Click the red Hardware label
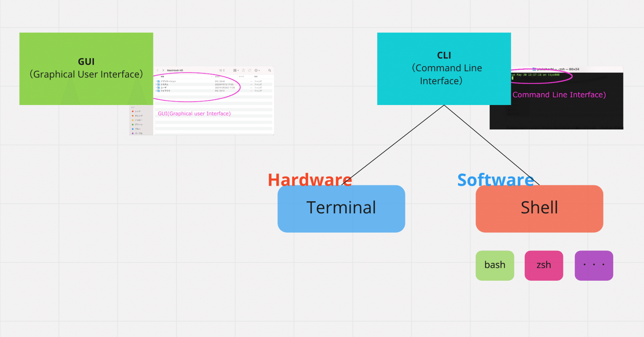The width and height of the screenshot is (644, 337). pos(310,180)
